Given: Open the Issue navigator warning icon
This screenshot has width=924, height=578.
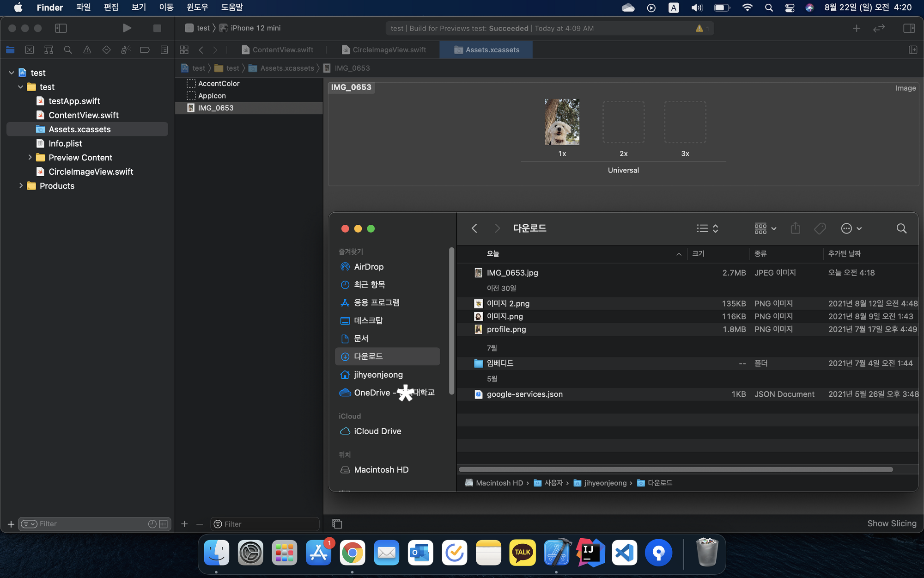Looking at the screenshot, I should tap(87, 50).
